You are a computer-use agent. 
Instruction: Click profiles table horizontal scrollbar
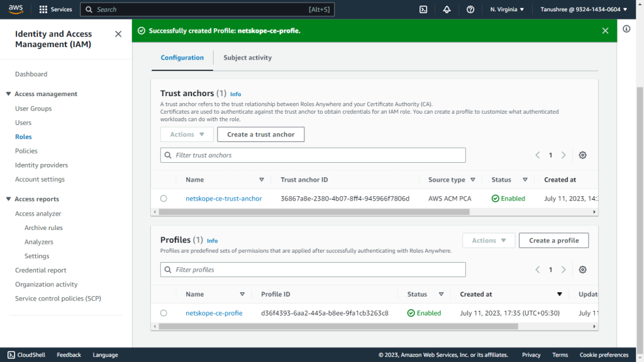[x=338, y=327]
